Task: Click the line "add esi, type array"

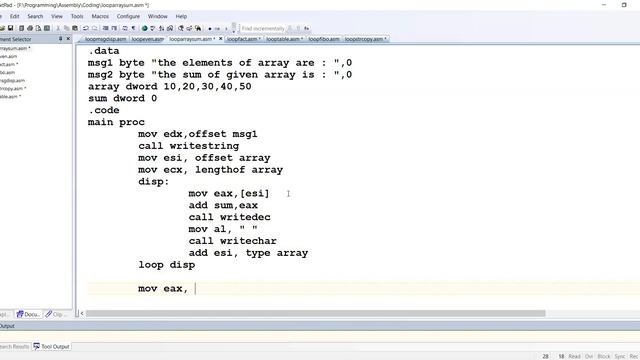Action: (x=248, y=253)
